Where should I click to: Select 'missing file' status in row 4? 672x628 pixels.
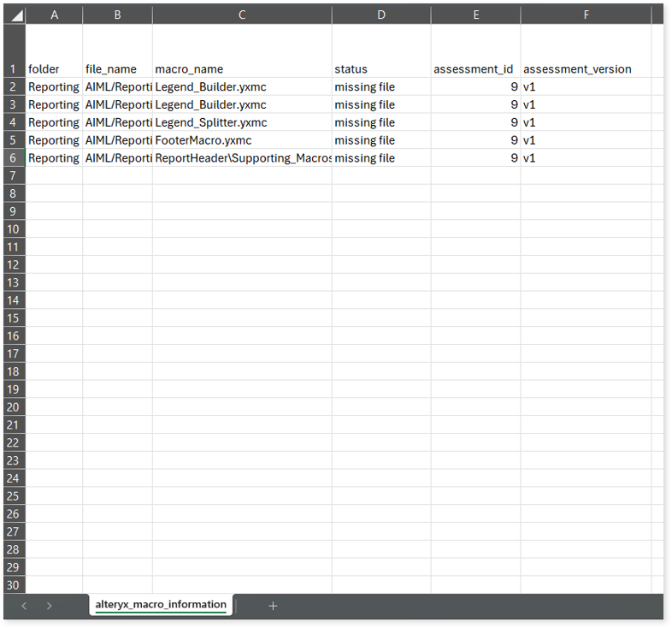[381, 122]
